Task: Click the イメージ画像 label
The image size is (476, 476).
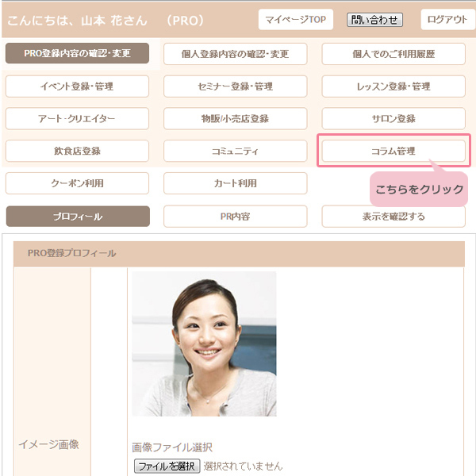Action: coord(48,445)
